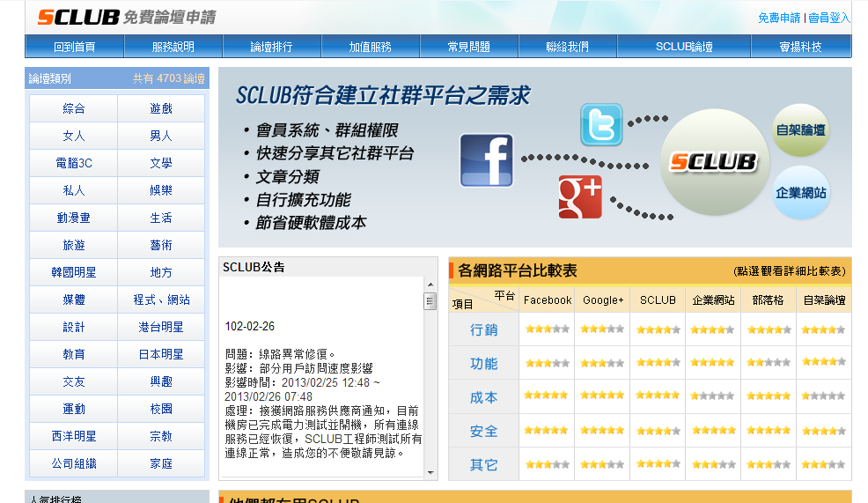Select the 交友 forum category
Image resolution: width=868 pixels, height=503 pixels.
pos(74,381)
